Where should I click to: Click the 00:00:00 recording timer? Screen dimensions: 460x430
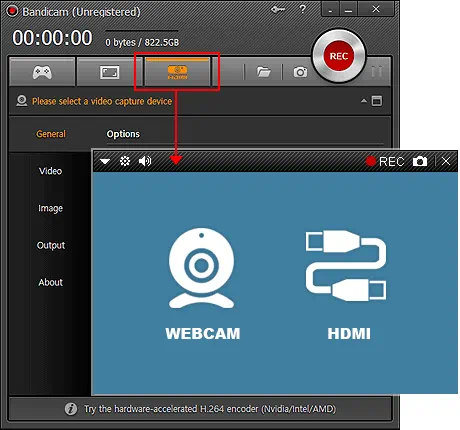click(x=52, y=38)
